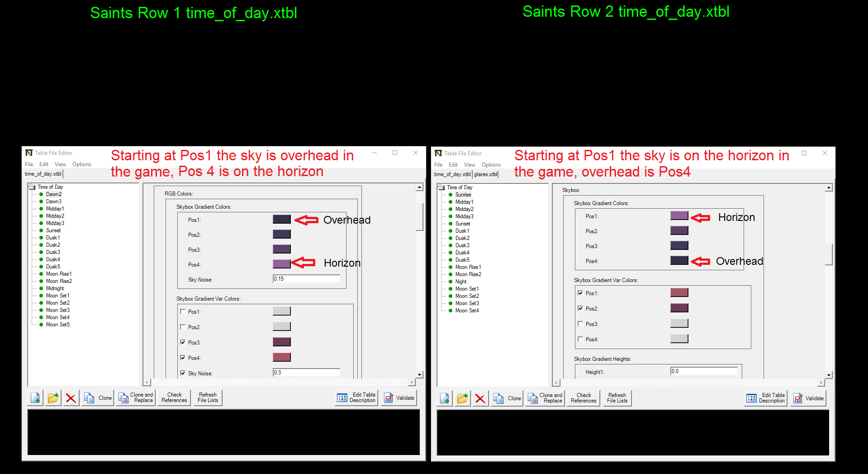Pick Var Colors Pos3 swatch, left window

(x=282, y=342)
